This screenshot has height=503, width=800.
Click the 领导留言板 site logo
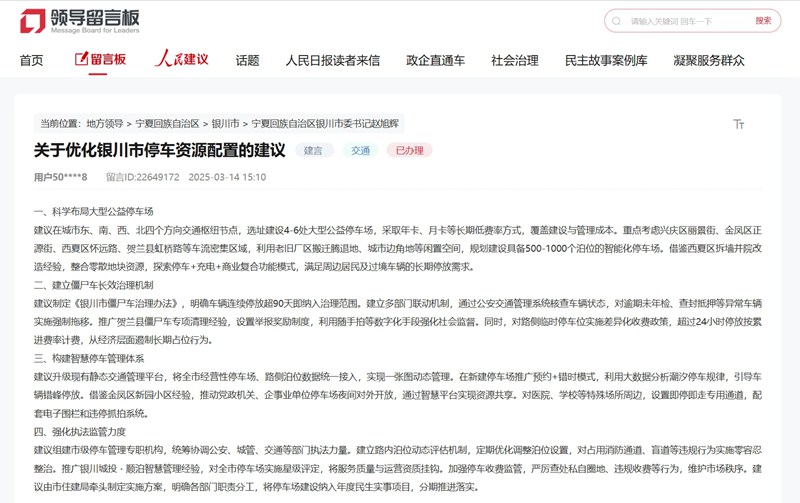pyautogui.click(x=80, y=21)
